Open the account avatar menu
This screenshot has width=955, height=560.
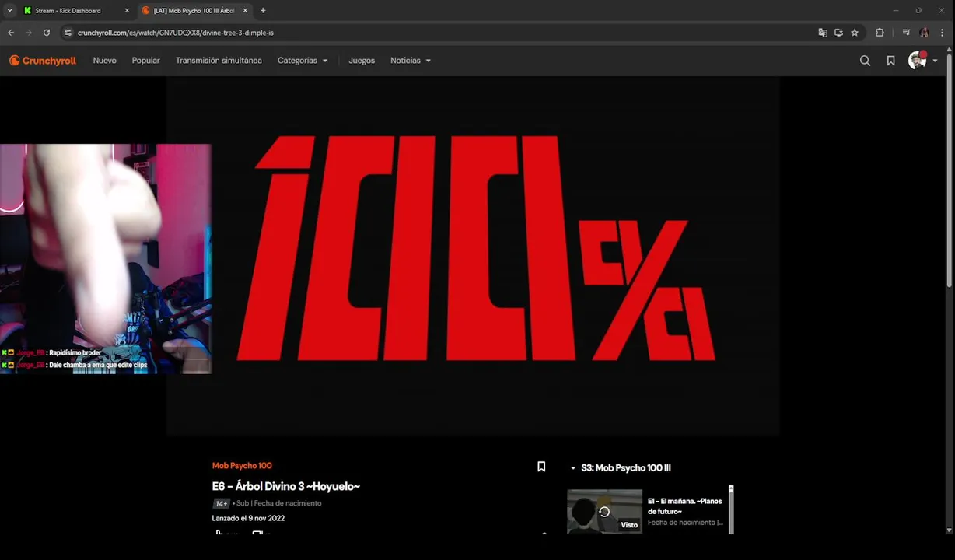(x=918, y=61)
